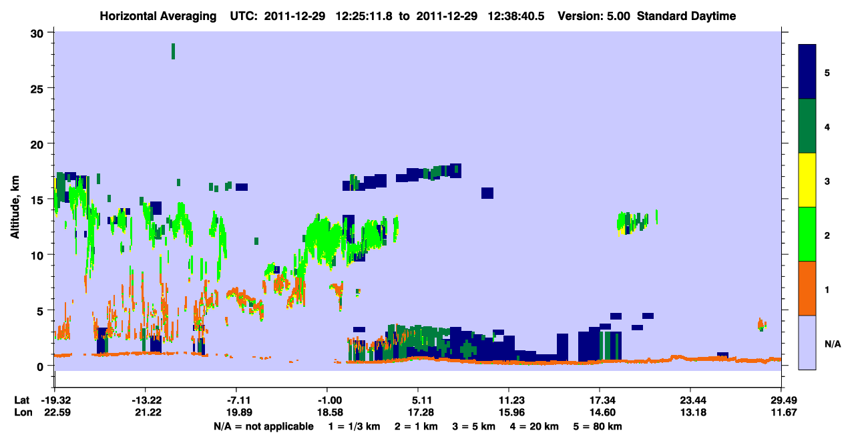Click the y-axis tick label 20
Viewport: 868px width, 445px height.
click(38, 143)
